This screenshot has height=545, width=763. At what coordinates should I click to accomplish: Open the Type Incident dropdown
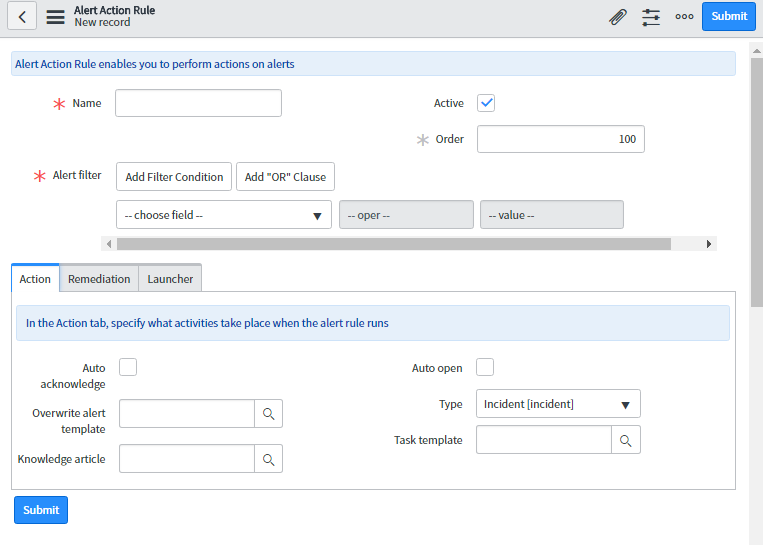coord(557,404)
